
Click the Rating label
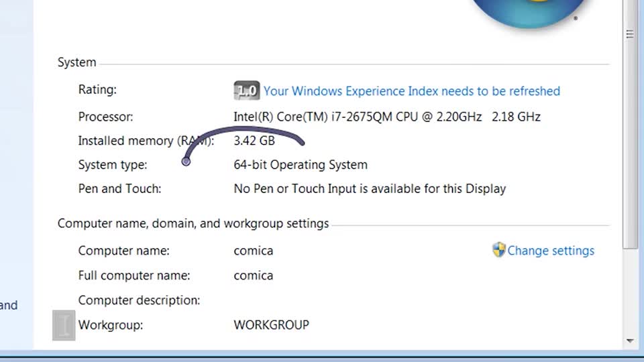tap(97, 90)
